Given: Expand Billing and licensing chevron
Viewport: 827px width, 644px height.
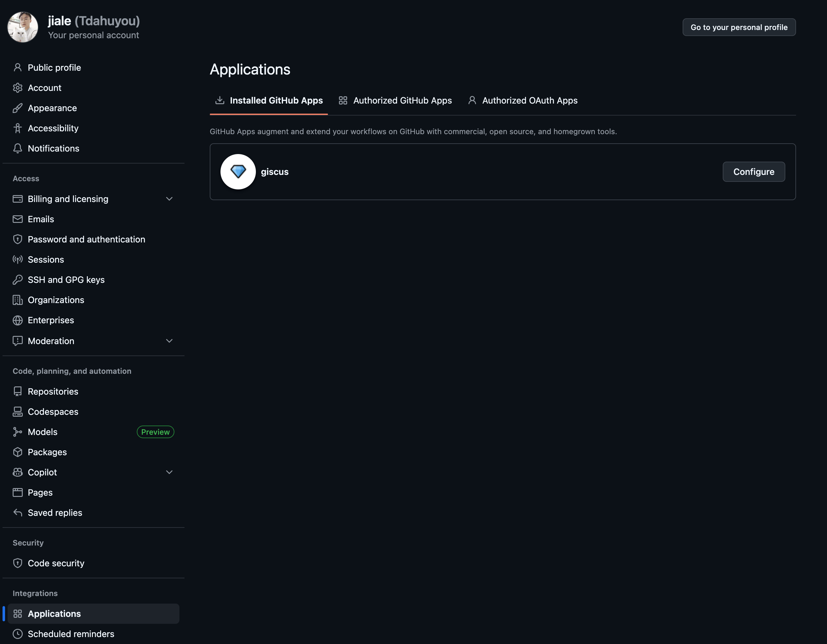Looking at the screenshot, I should 169,199.
